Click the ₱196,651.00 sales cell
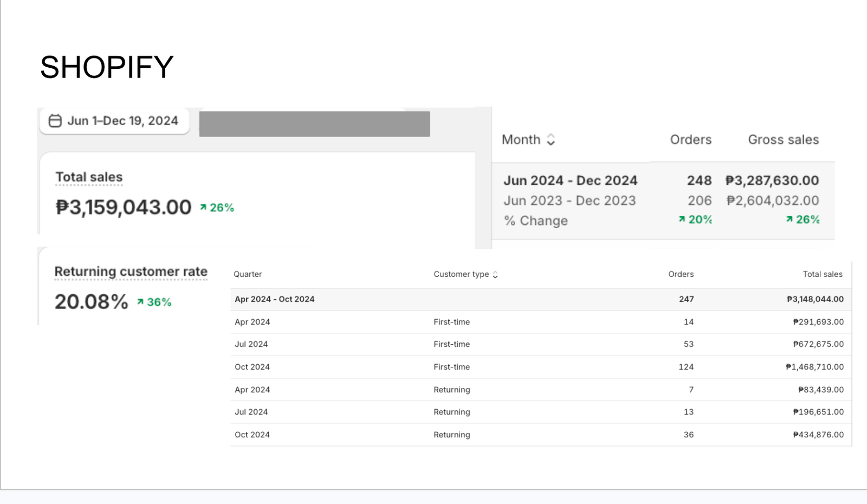The image size is (867, 504). pyautogui.click(x=818, y=412)
